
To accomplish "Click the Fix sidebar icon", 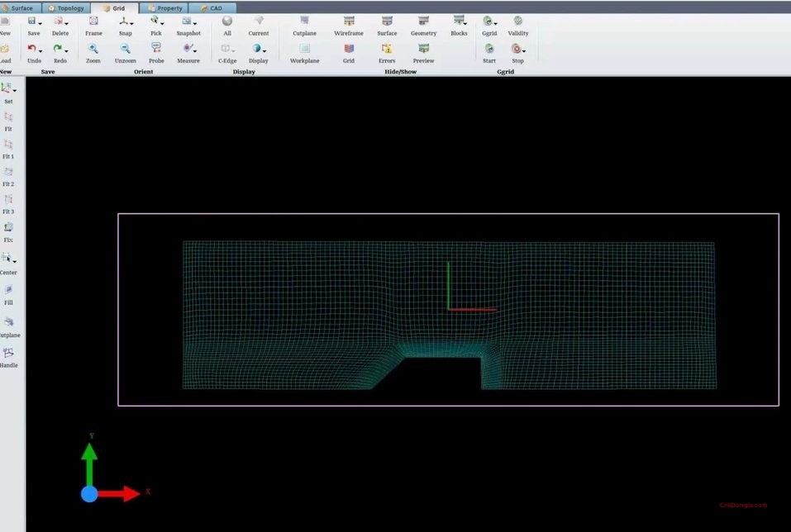I will tap(8, 228).
